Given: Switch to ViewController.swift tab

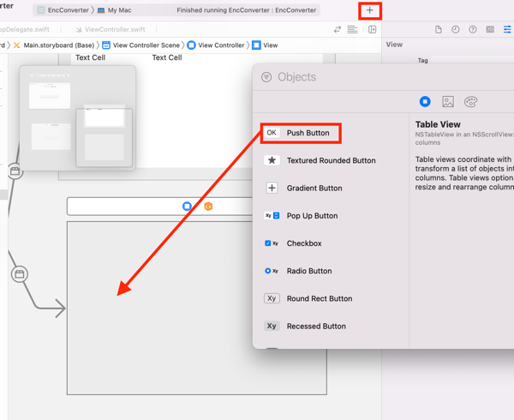Looking at the screenshot, I should [x=114, y=29].
